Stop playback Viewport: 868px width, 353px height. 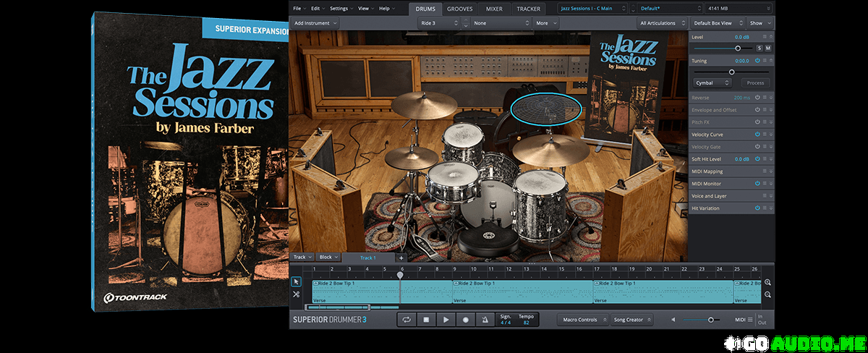(x=426, y=319)
